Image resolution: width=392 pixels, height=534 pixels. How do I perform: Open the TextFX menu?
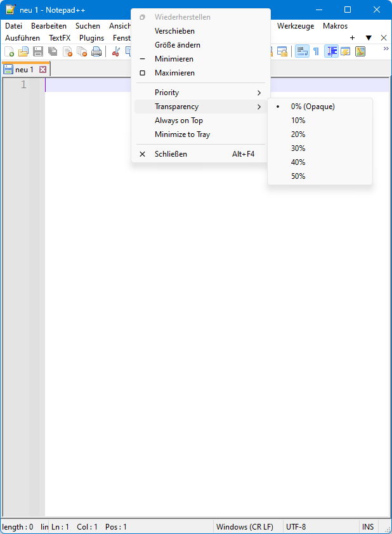(x=60, y=38)
